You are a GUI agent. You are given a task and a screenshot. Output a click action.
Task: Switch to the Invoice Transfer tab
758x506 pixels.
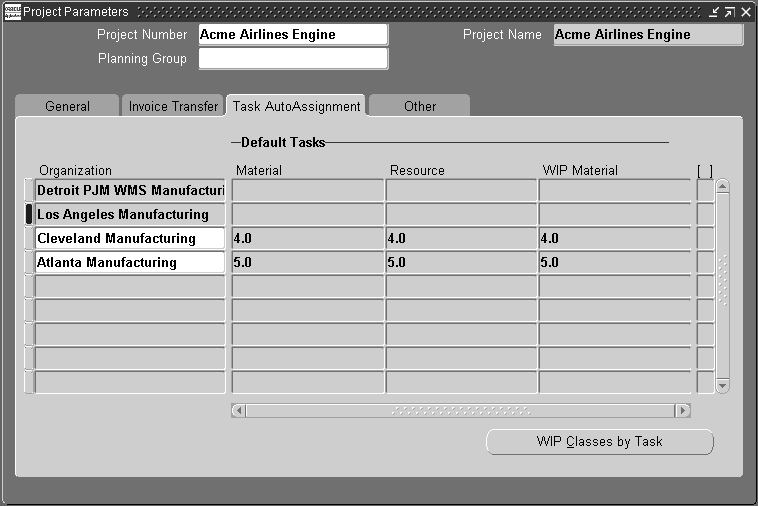click(173, 106)
